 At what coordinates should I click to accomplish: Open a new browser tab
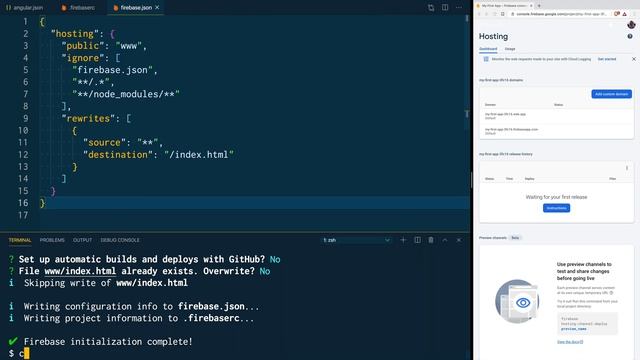(x=539, y=6)
